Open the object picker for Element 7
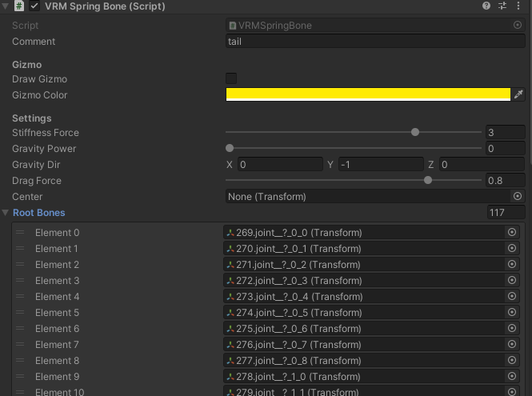The width and height of the screenshot is (532, 396). (x=512, y=344)
